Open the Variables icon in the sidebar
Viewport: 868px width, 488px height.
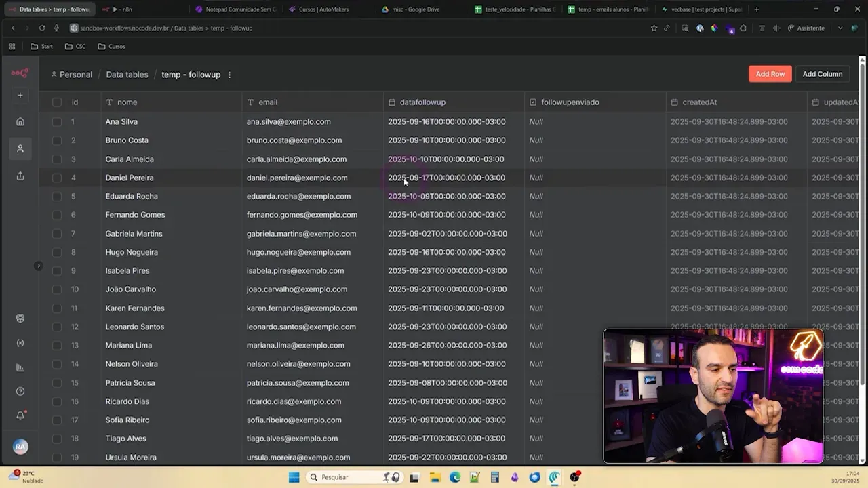pos(20,342)
